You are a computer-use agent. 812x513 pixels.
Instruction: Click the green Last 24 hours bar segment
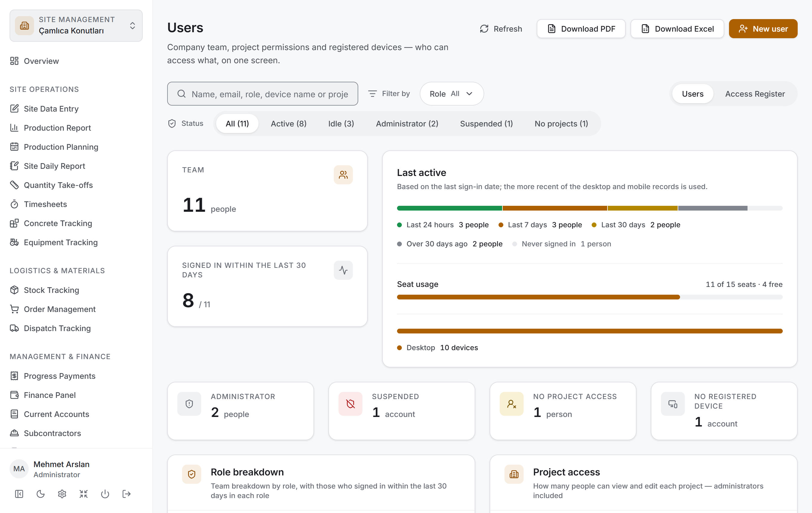tap(450, 208)
